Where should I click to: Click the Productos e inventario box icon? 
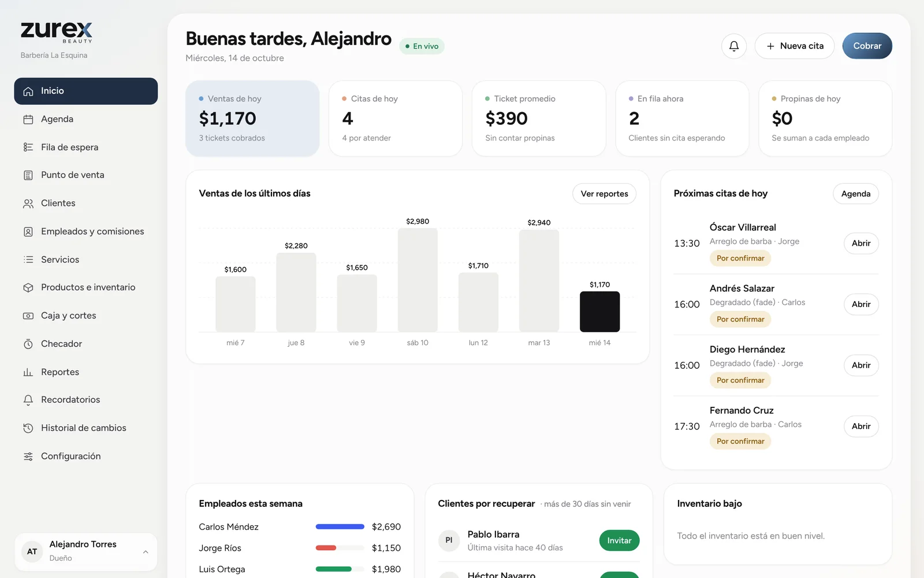tap(28, 288)
